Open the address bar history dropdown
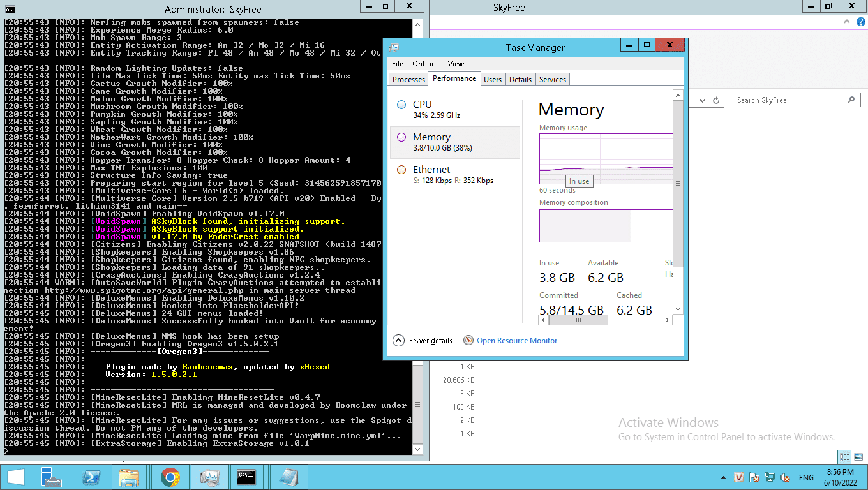Viewport: 868px width, 490px height. point(702,100)
